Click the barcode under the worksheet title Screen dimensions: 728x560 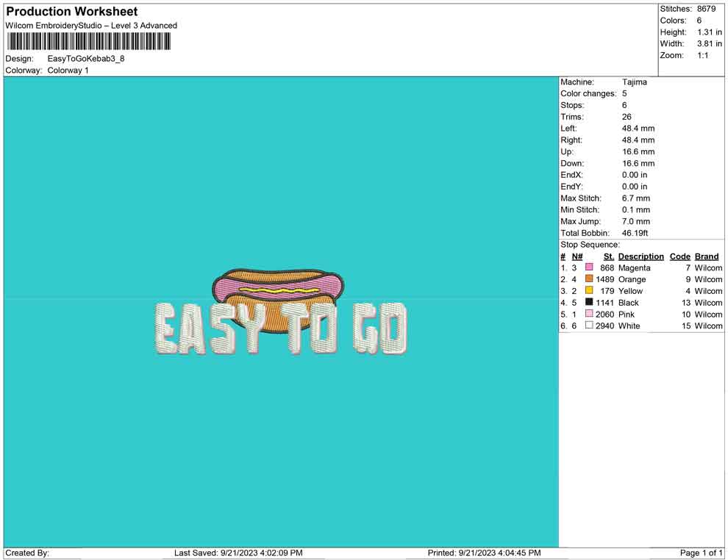coord(89,42)
